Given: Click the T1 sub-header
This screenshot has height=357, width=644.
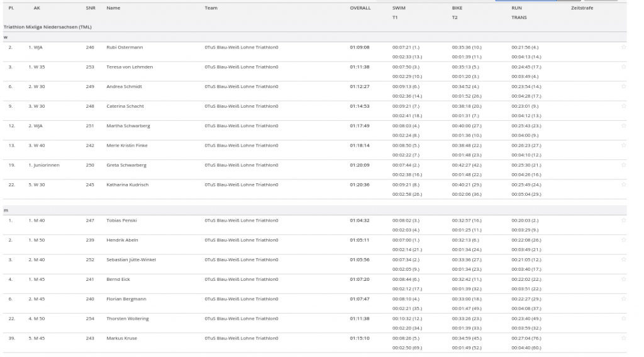Looking at the screenshot, I should (395, 17).
